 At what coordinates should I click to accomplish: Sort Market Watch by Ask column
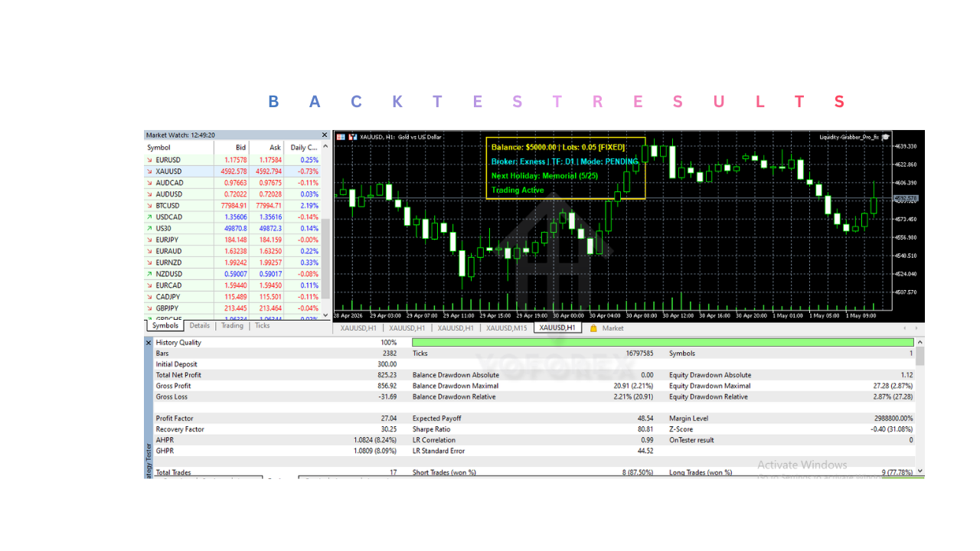point(266,148)
